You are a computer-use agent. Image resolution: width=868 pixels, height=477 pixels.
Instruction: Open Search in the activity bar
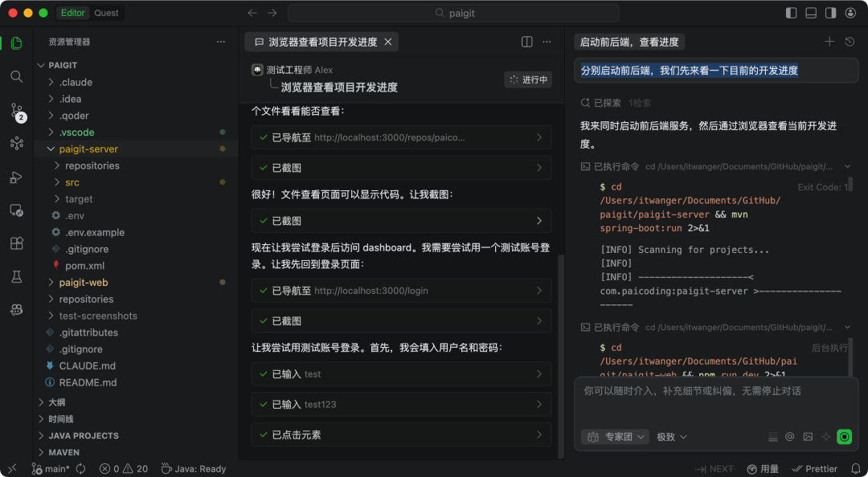point(16,78)
